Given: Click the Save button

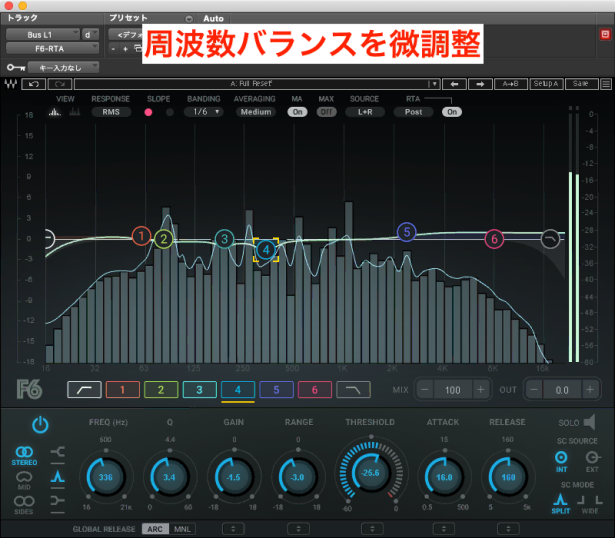Looking at the screenshot, I should [x=581, y=84].
